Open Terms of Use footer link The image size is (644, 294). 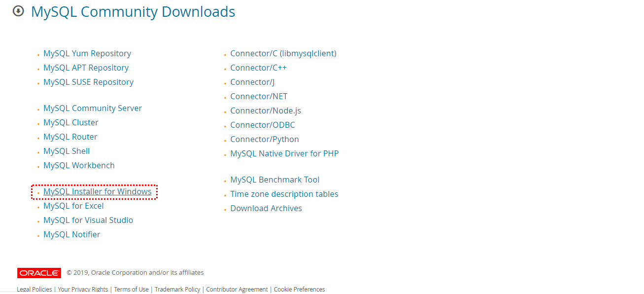131,290
